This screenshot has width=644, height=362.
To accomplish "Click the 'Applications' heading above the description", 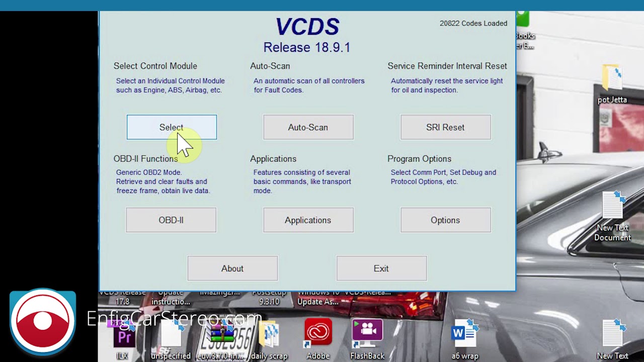I will click(x=273, y=158).
